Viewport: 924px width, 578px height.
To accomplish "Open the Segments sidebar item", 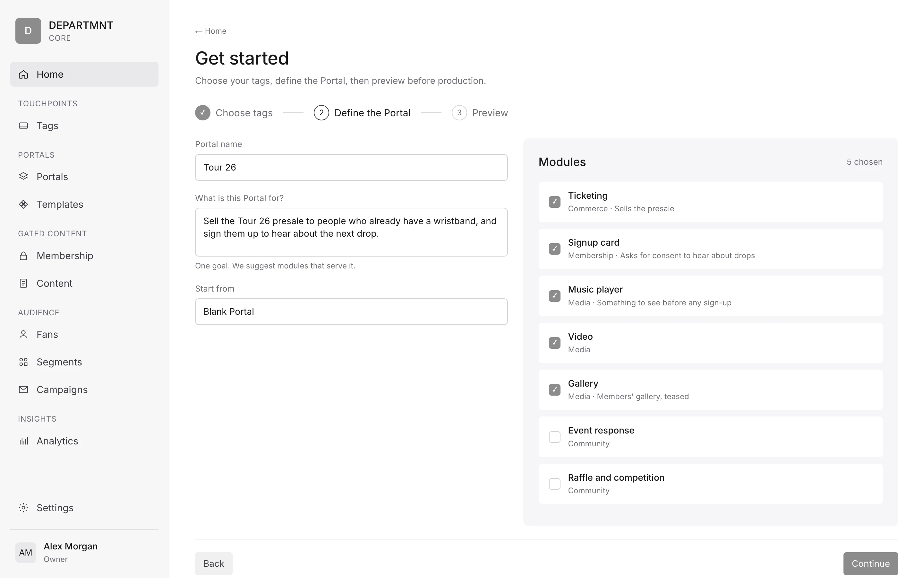I will point(84,362).
